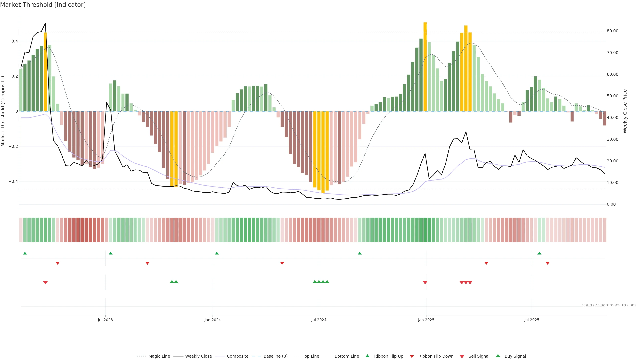The width and height of the screenshot is (644, 362).
Task: Click the sell signal marker at Jan 2025
Action: tap(425, 283)
